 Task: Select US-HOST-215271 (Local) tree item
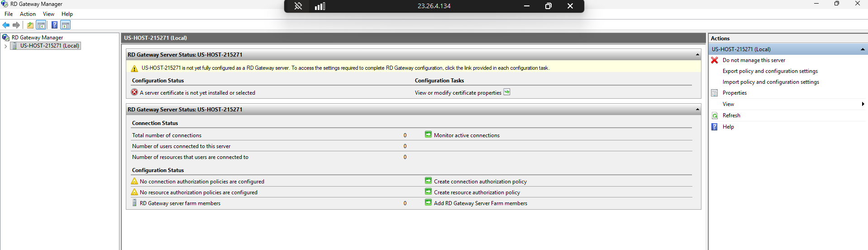coord(50,46)
